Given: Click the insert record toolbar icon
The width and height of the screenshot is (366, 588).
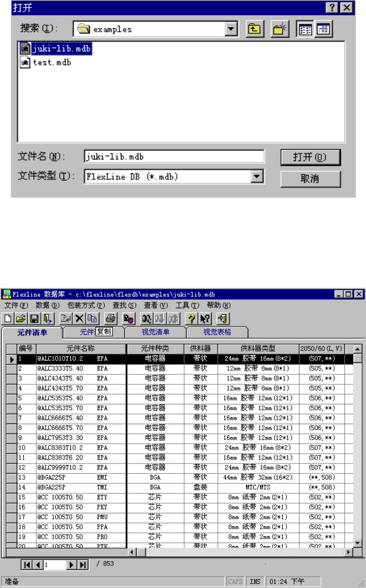Looking at the screenshot, I should (66, 319).
